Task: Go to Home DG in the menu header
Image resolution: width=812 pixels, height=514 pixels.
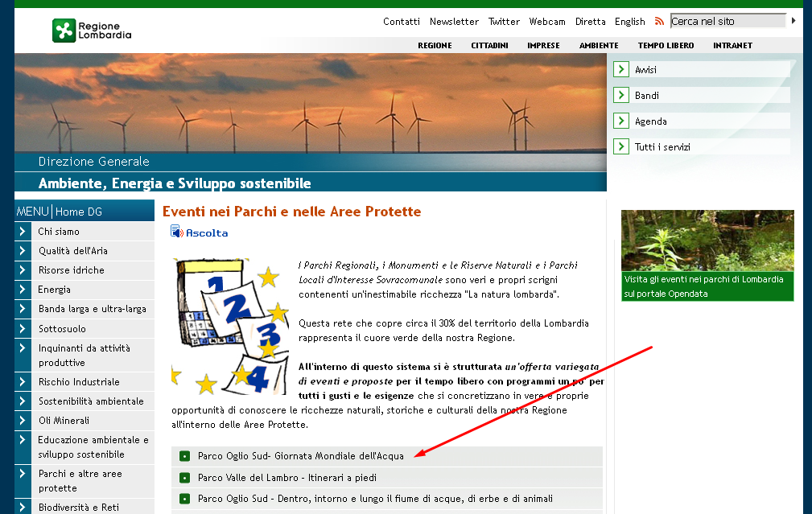Action: (79, 212)
